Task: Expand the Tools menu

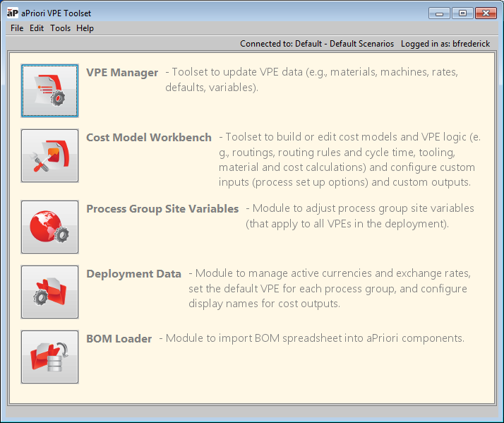Action: point(60,28)
